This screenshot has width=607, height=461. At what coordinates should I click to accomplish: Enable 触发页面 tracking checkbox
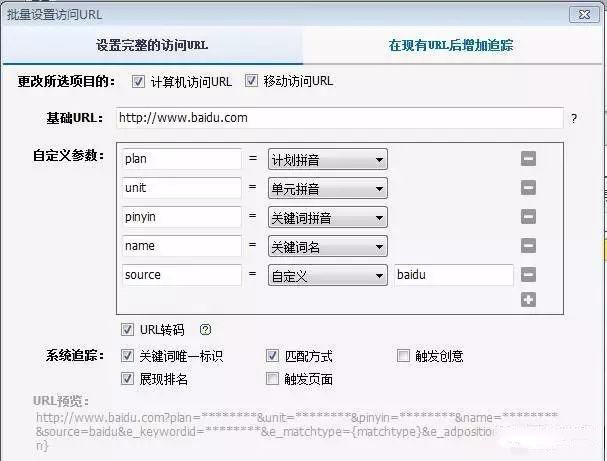[x=272, y=378]
